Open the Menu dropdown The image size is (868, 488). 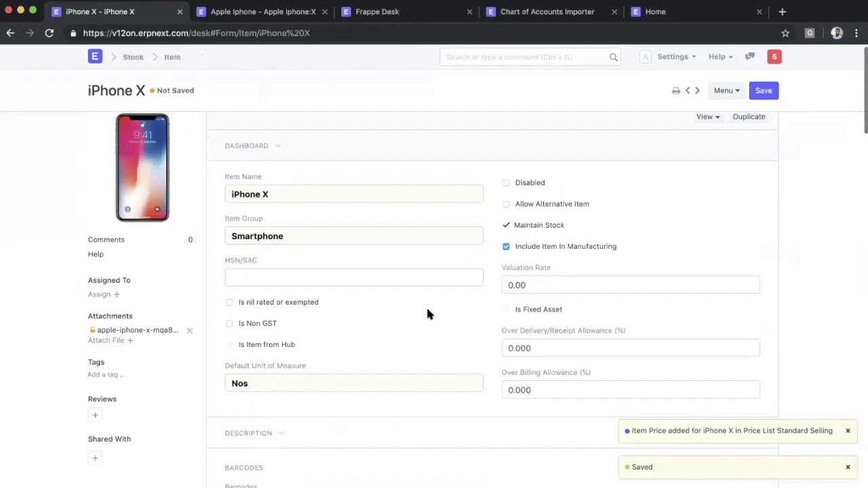726,91
